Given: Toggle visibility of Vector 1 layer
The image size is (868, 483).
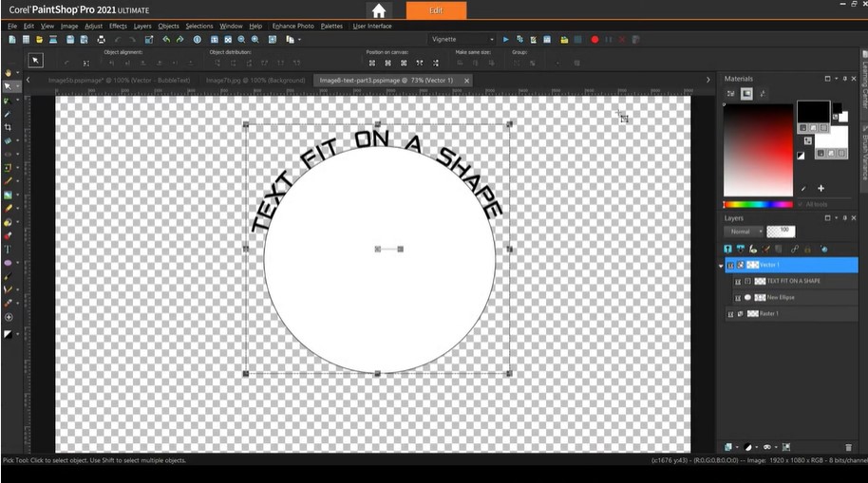Looking at the screenshot, I should (x=730, y=265).
